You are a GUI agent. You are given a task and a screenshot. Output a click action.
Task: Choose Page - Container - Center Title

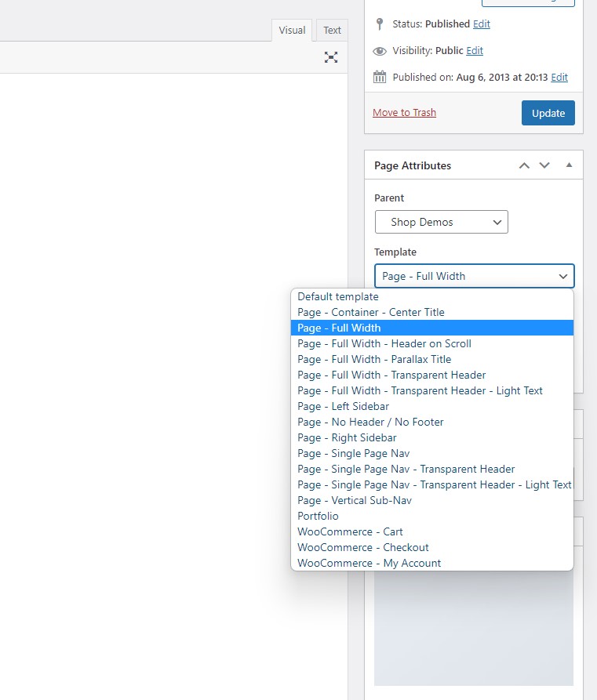point(432,312)
